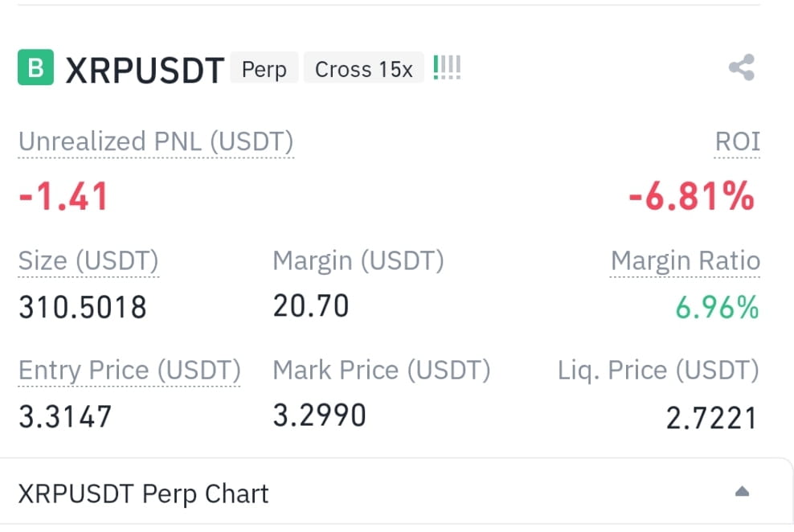The height and width of the screenshot is (532, 794).
Task: Tap the 310.5018 position size value
Action: coord(83,307)
